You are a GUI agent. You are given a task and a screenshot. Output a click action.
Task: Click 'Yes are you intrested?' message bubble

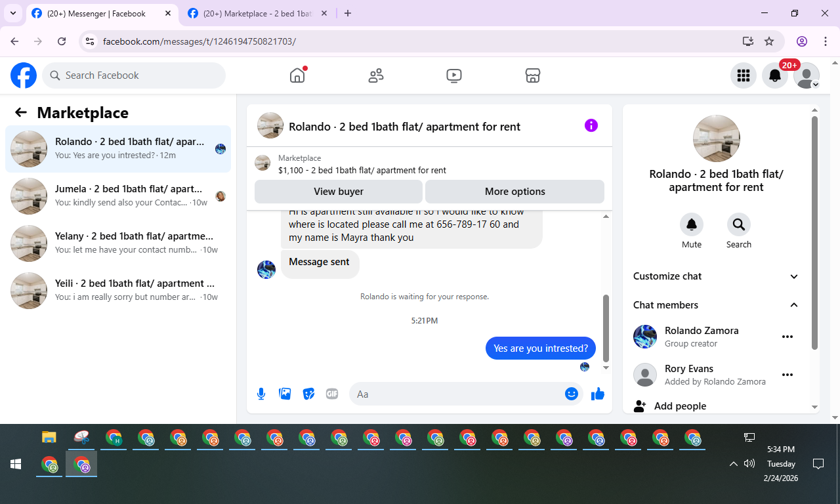tap(541, 348)
